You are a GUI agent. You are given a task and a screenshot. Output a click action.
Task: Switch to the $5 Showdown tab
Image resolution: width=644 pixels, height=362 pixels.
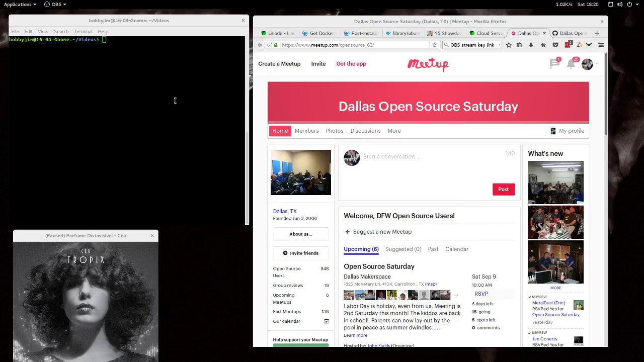click(x=444, y=33)
